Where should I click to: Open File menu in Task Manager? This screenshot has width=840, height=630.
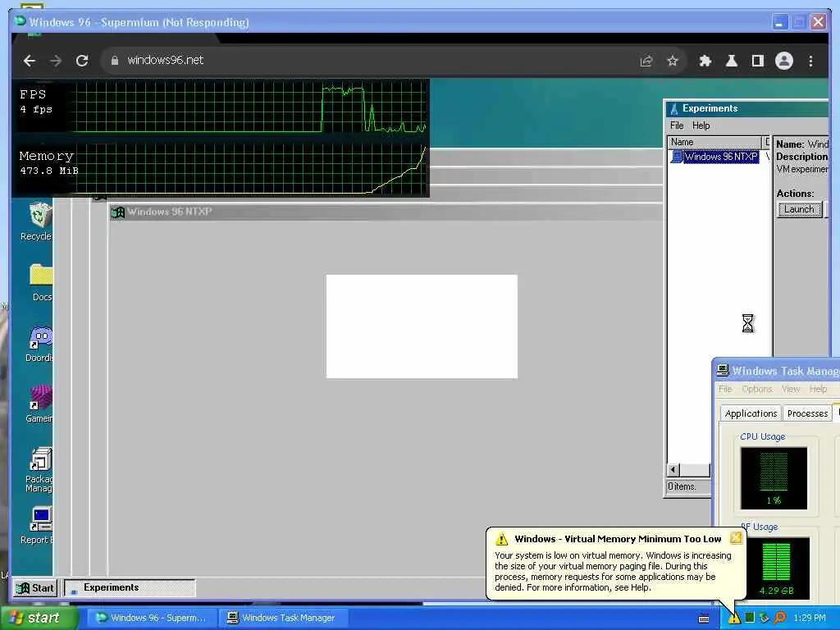pyautogui.click(x=725, y=389)
